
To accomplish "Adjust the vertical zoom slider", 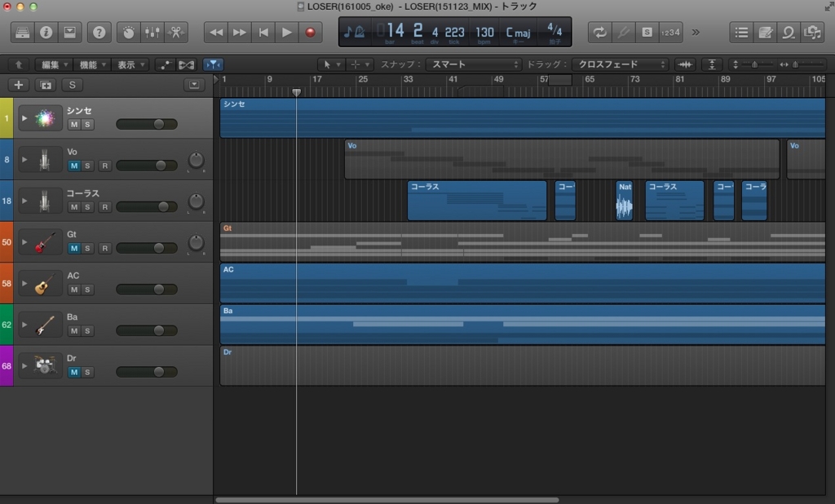I will click(x=753, y=64).
